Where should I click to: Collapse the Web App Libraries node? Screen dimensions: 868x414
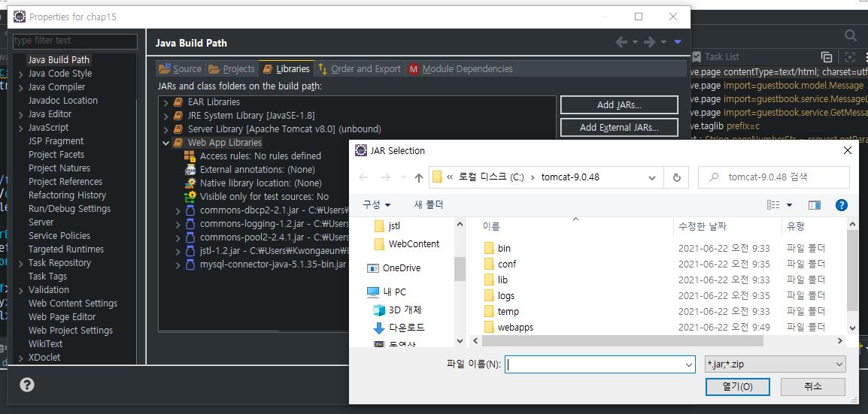point(165,143)
